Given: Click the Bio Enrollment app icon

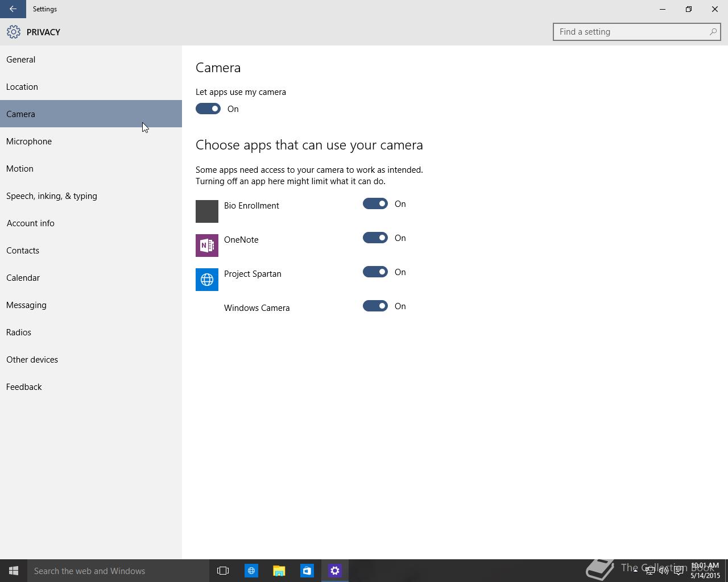Looking at the screenshot, I should pyautogui.click(x=207, y=211).
